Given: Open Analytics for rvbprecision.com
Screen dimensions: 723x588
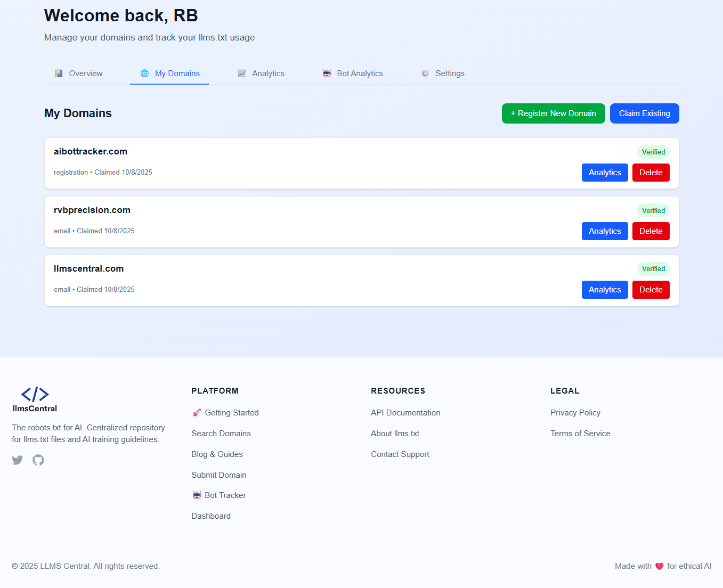Looking at the screenshot, I should pyautogui.click(x=605, y=231).
